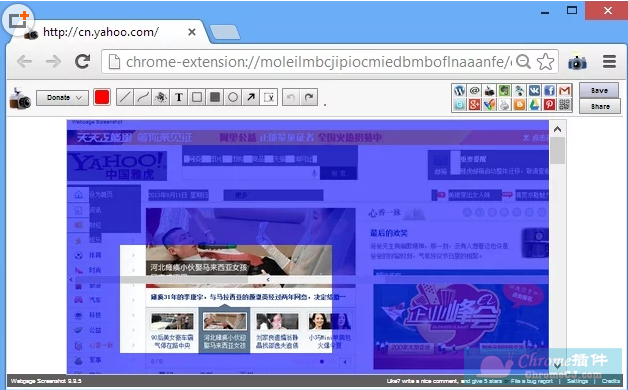Select the straight line drawing tool
Viewport: 628px width, 390px height.
(x=125, y=97)
